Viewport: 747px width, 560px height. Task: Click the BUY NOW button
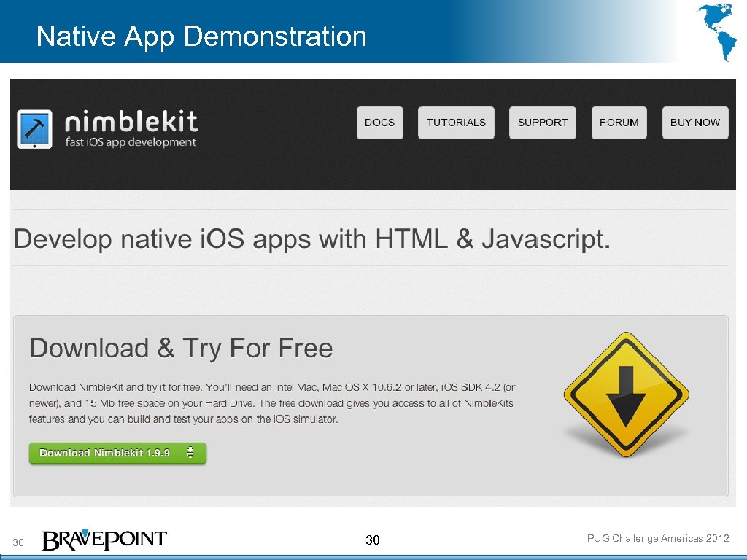695,122
